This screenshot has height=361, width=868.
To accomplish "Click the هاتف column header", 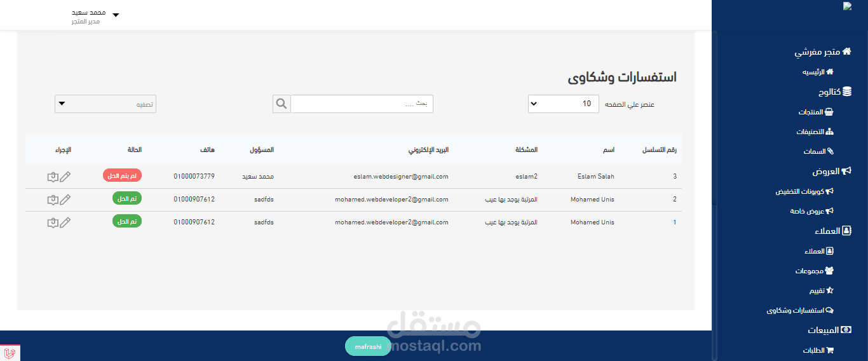I will tap(208, 150).
